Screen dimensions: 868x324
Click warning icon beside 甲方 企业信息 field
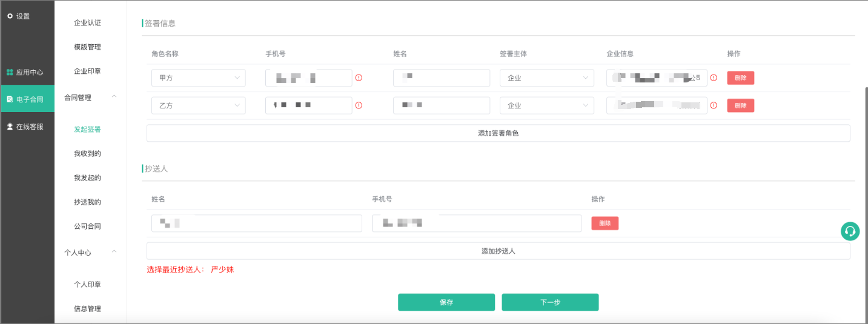click(714, 78)
